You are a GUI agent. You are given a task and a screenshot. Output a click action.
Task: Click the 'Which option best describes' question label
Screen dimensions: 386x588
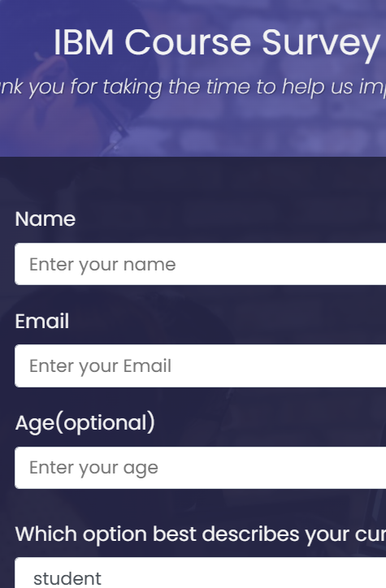tap(201, 534)
